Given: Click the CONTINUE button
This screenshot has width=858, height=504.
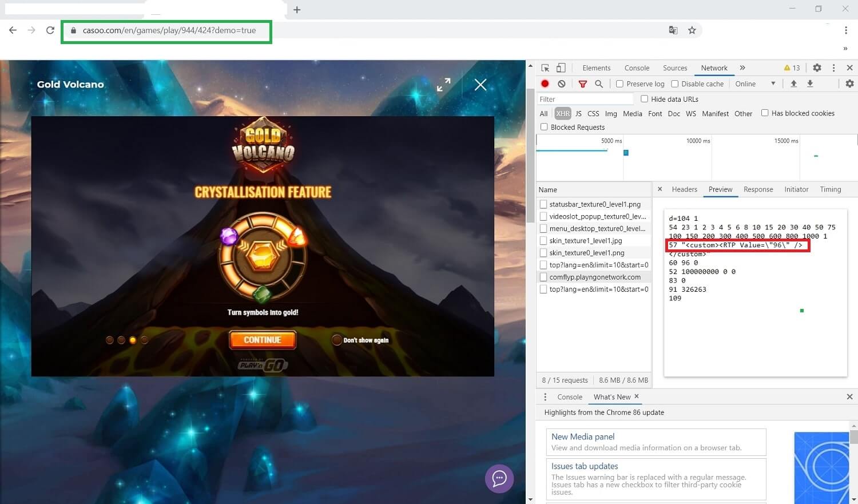Looking at the screenshot, I should pyautogui.click(x=263, y=339).
